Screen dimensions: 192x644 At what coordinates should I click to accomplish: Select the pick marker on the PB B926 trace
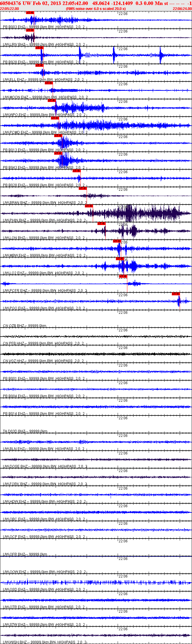40,48
